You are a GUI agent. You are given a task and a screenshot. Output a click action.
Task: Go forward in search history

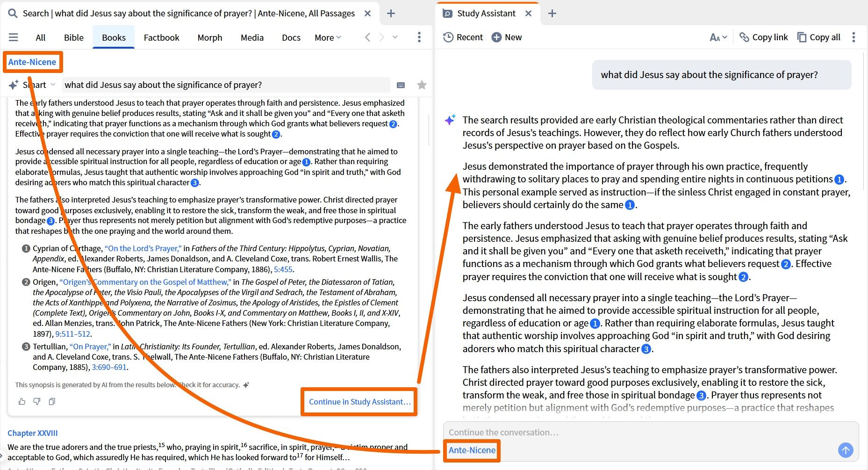382,37
